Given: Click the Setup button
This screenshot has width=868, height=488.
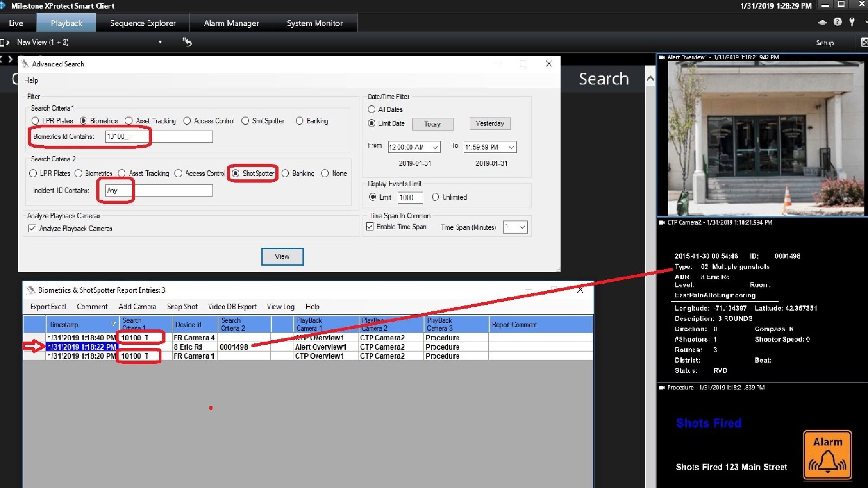Looking at the screenshot, I should tap(825, 42).
